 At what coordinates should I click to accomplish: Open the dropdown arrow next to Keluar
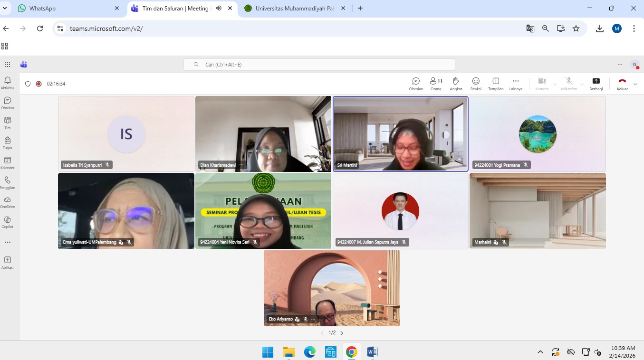635,84
